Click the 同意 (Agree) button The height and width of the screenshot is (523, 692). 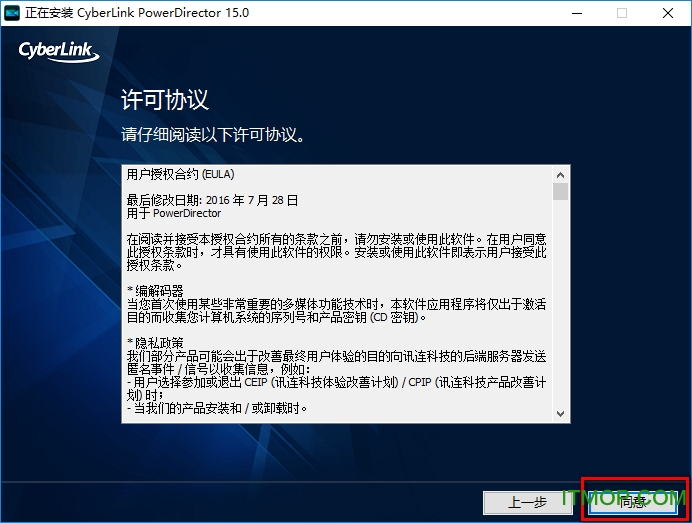click(x=633, y=502)
